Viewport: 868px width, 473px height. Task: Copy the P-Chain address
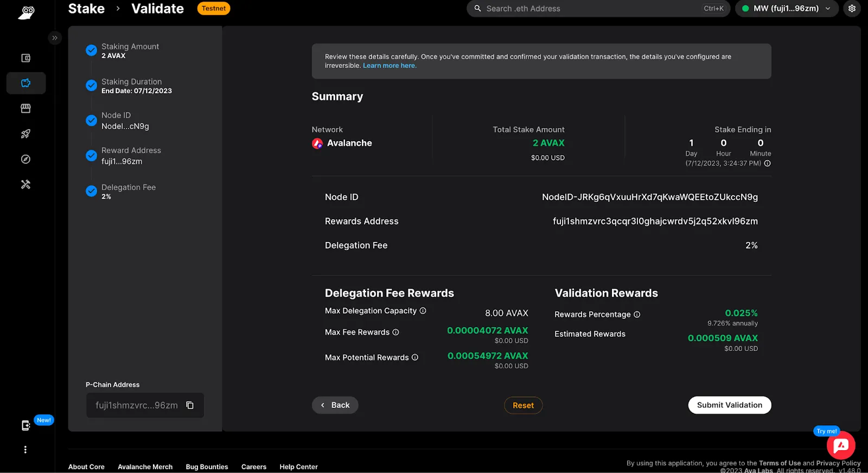(x=190, y=405)
